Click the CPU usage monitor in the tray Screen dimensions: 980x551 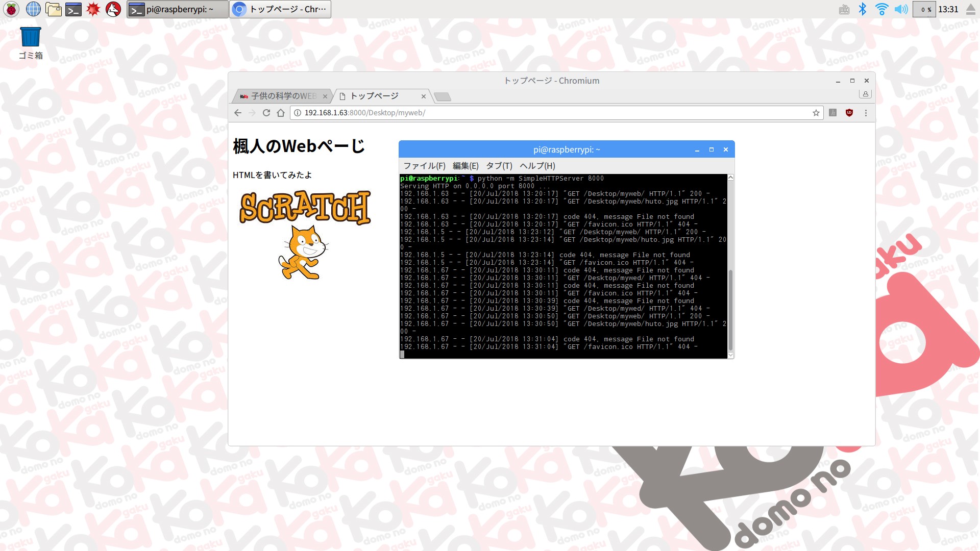(924, 9)
